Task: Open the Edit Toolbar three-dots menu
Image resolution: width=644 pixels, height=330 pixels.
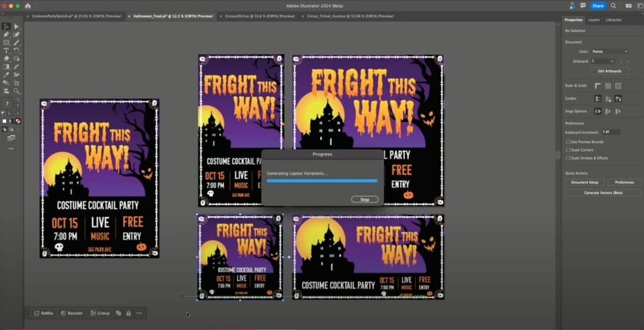Action: click(11, 148)
